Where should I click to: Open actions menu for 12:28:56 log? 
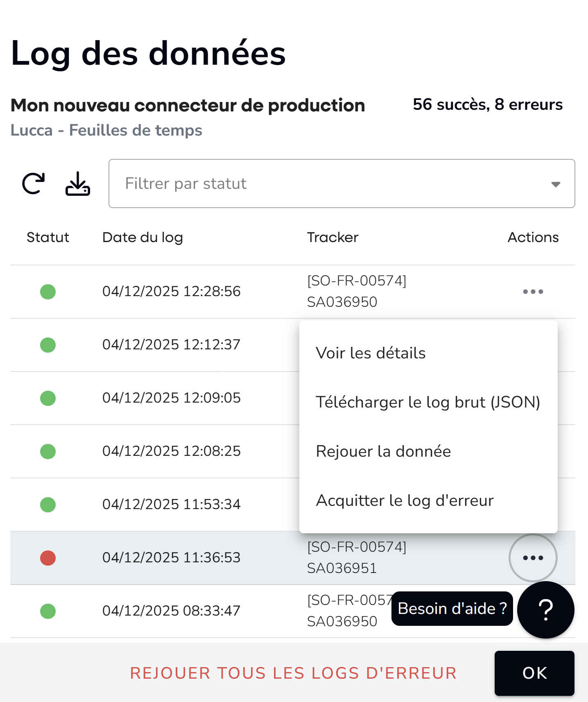pos(533,292)
